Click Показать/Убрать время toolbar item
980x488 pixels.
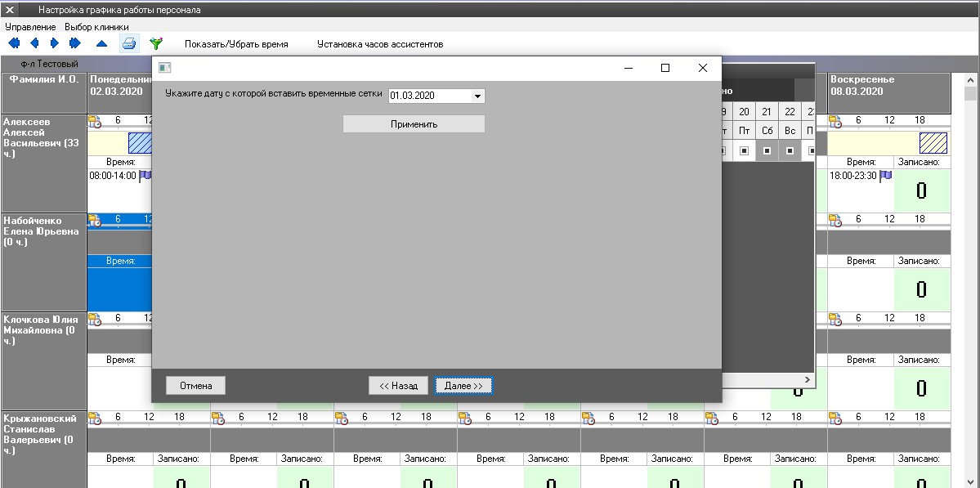tap(236, 44)
